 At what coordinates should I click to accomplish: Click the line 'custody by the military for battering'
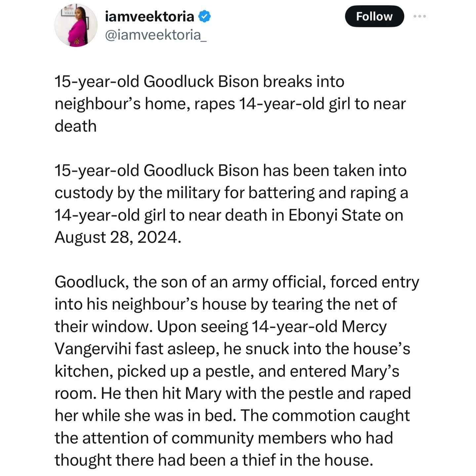[231, 193]
